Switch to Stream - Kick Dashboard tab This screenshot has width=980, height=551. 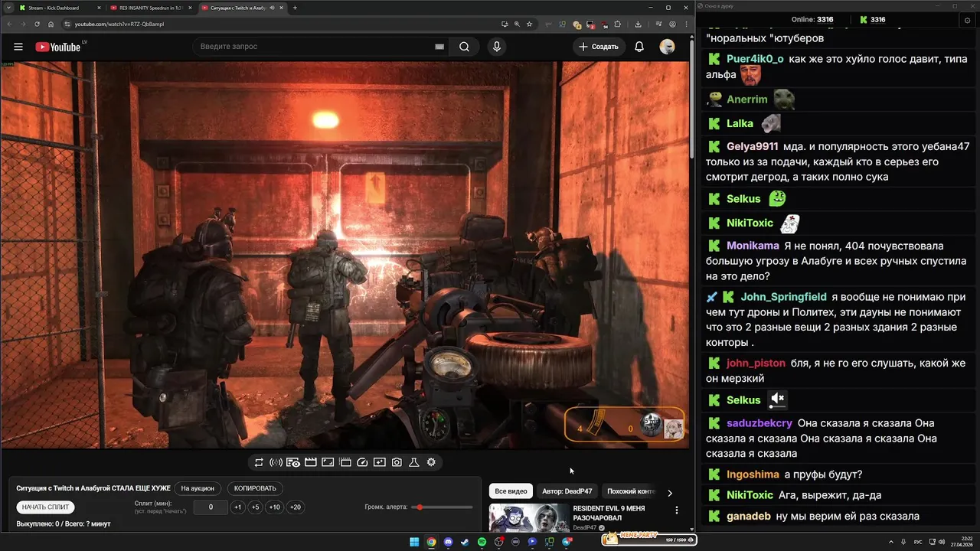click(x=57, y=8)
